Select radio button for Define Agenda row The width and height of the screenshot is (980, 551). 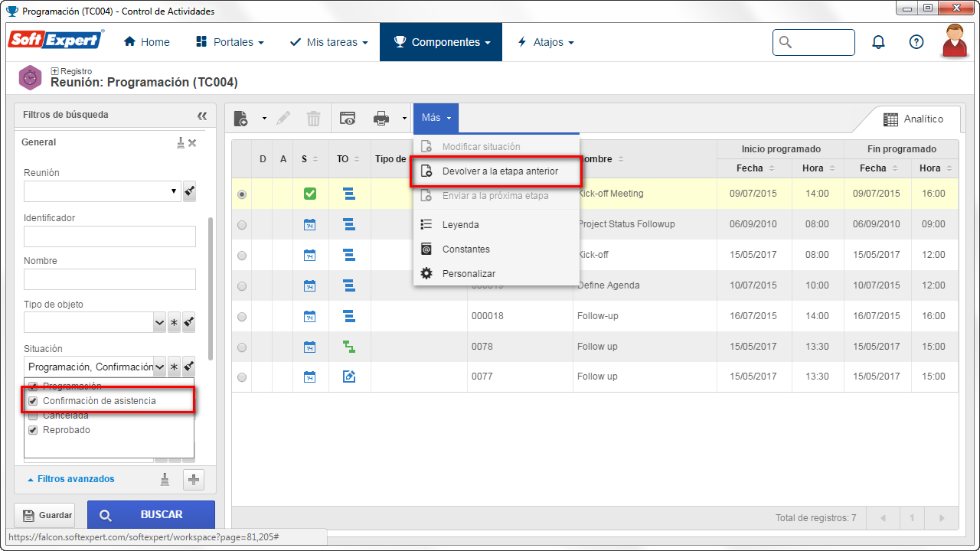[x=242, y=286]
